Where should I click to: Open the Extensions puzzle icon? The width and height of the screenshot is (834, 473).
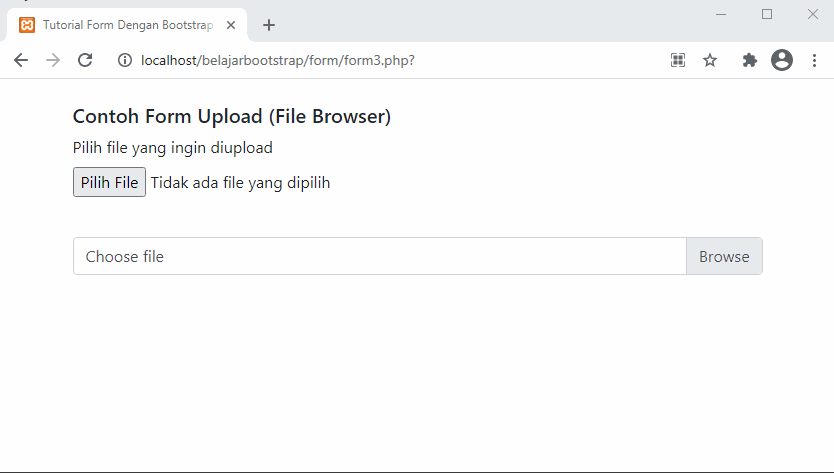click(749, 60)
